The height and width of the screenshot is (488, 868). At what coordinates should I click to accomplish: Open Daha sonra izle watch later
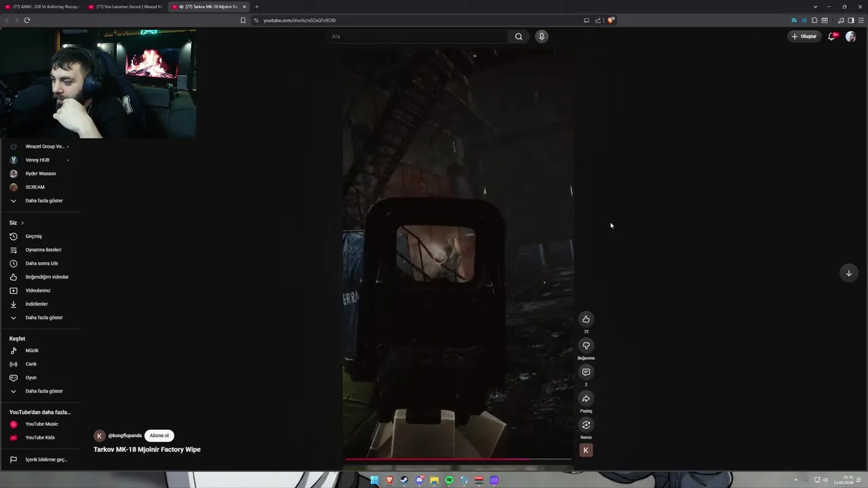(41, 263)
